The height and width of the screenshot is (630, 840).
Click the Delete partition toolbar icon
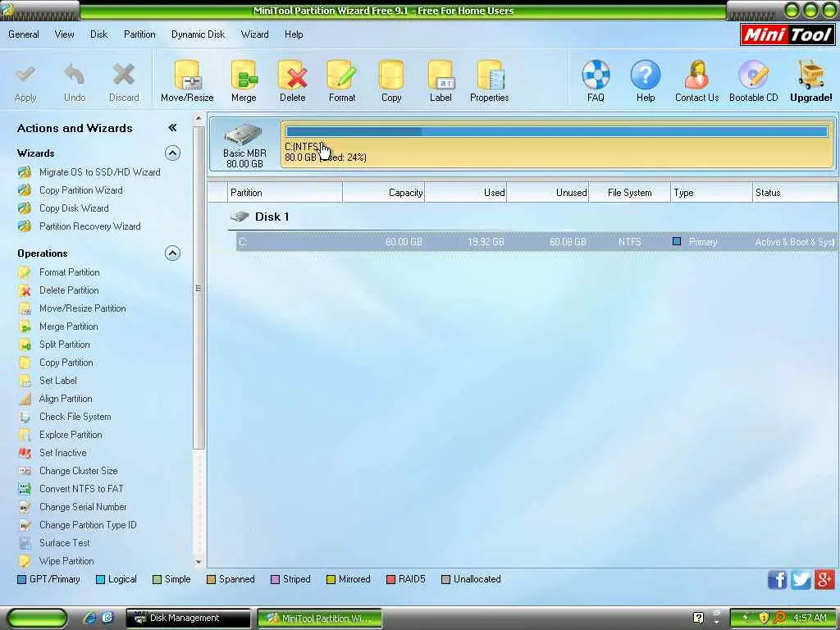(293, 75)
